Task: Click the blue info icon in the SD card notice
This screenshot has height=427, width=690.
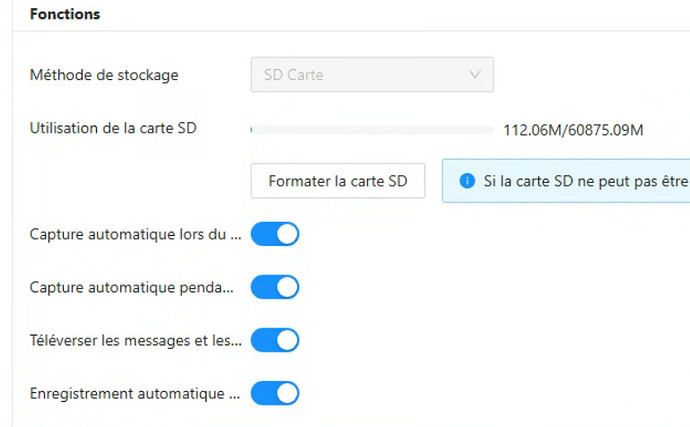Action: (x=466, y=182)
